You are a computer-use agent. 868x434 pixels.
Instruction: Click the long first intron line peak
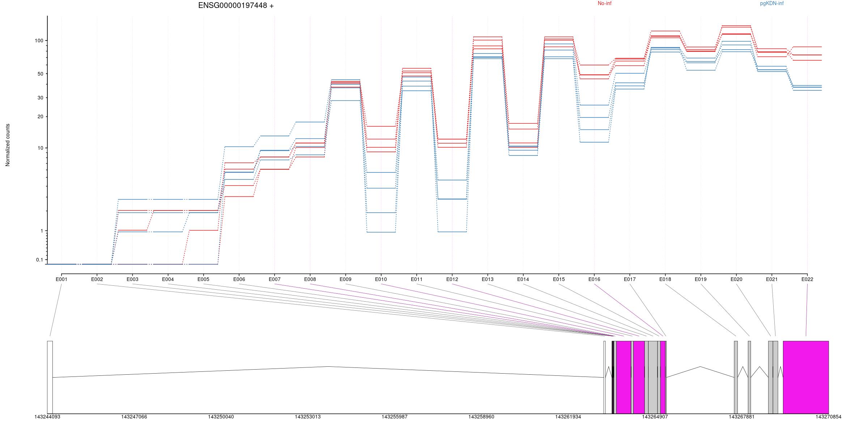[328, 367]
